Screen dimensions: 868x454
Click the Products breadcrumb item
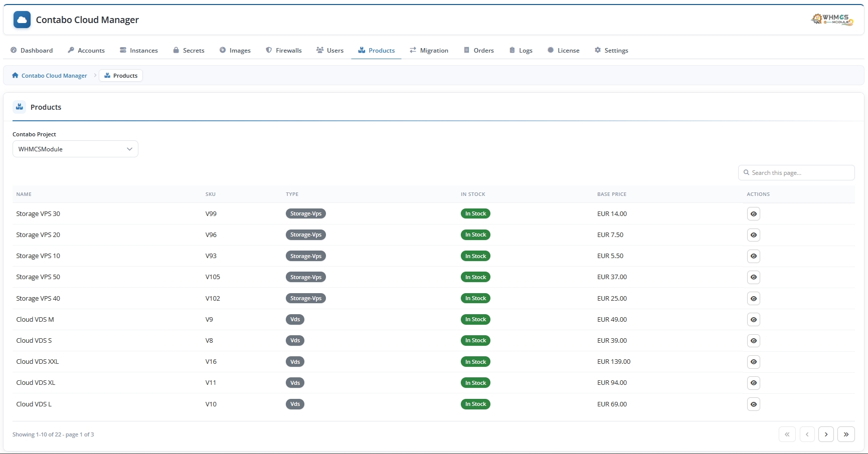(121, 76)
